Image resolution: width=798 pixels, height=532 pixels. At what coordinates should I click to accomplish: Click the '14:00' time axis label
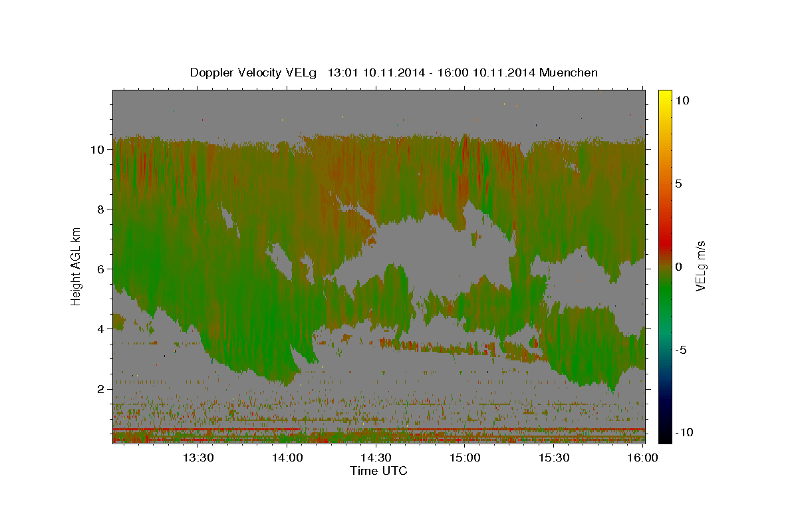287,458
